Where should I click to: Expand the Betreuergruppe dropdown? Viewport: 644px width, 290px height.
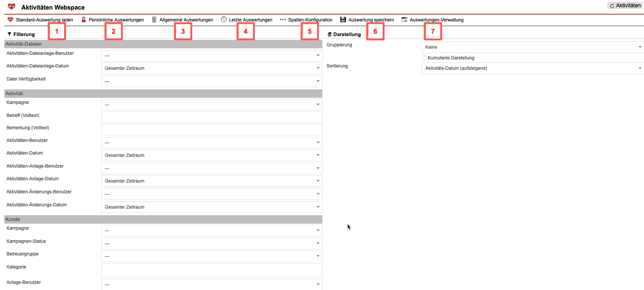point(211,256)
